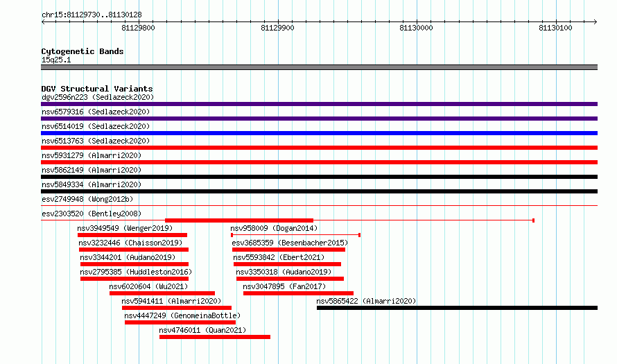The height and width of the screenshot is (364, 617).
Task: Click the blue bar under nsv6514019
Action: tap(319, 133)
